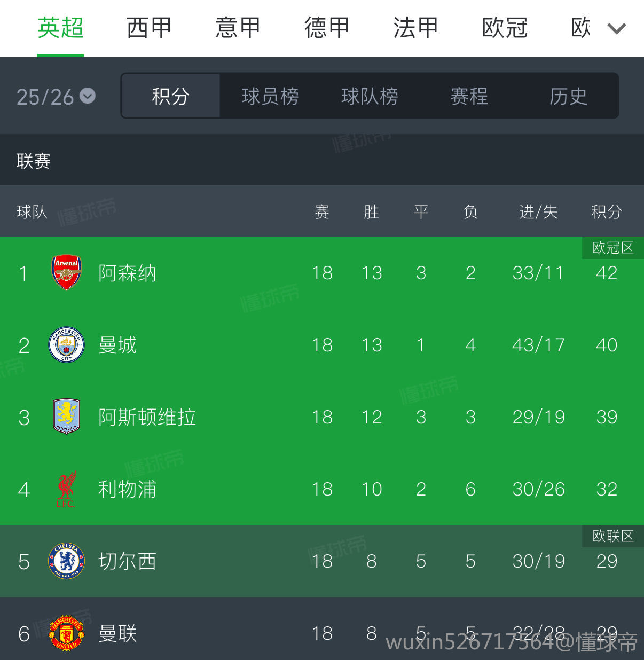Viewport: 644px width, 660px height.
Task: Open the 德甲 league tab
Action: point(326,28)
